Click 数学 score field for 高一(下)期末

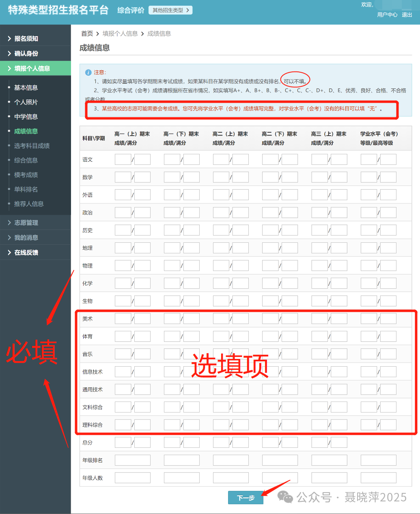[x=172, y=177]
